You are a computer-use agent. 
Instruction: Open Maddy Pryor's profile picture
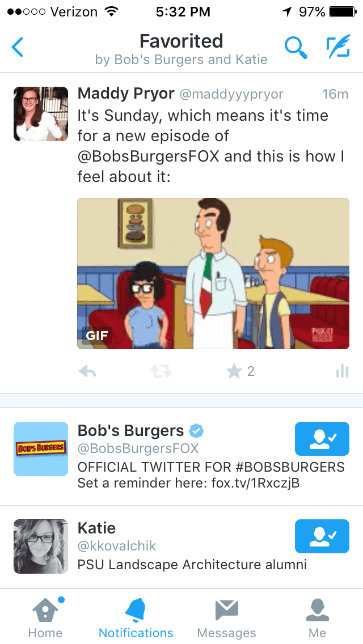(41, 114)
